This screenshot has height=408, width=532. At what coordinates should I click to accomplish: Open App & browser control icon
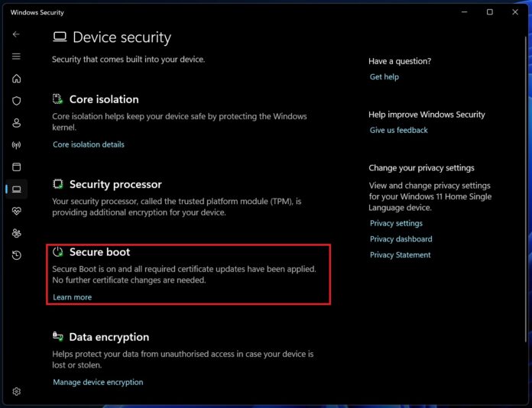pyautogui.click(x=16, y=167)
